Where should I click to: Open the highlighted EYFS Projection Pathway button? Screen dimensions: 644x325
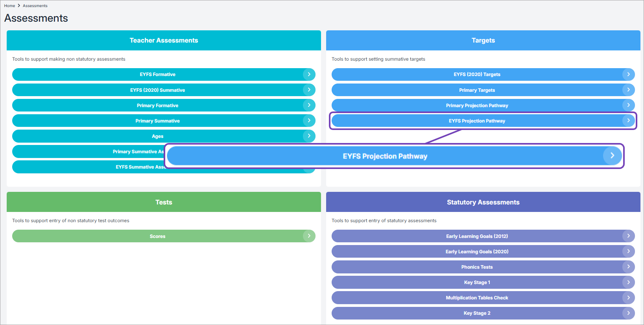(477, 121)
